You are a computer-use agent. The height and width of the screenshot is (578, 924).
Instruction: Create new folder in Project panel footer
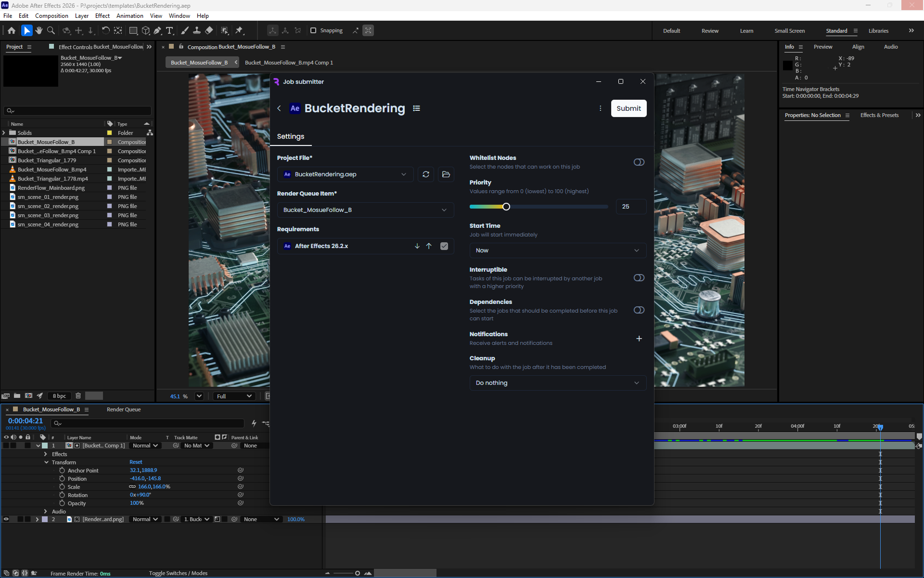[17, 396]
